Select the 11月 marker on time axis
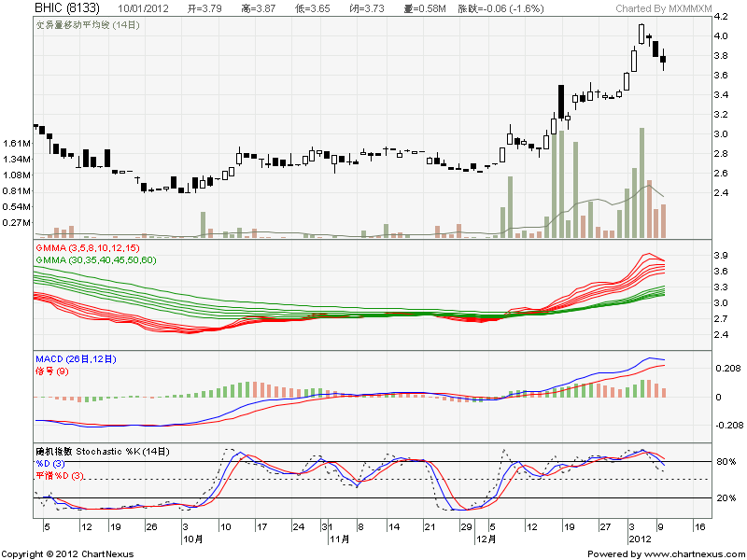The image size is (747, 560). point(338,539)
